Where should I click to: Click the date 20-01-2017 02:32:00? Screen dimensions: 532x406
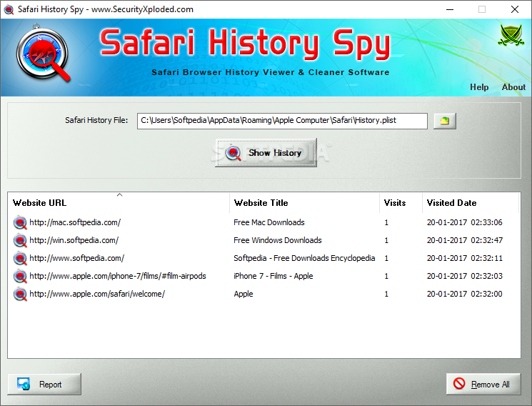[464, 294]
